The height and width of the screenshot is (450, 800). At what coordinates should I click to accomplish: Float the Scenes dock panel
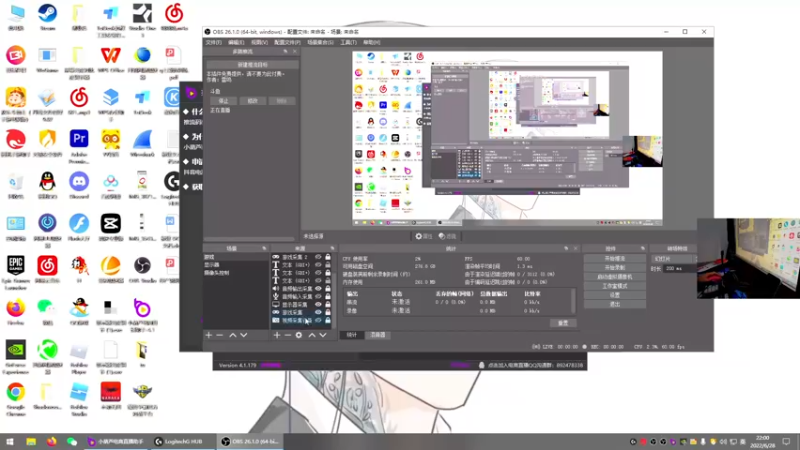coord(264,248)
